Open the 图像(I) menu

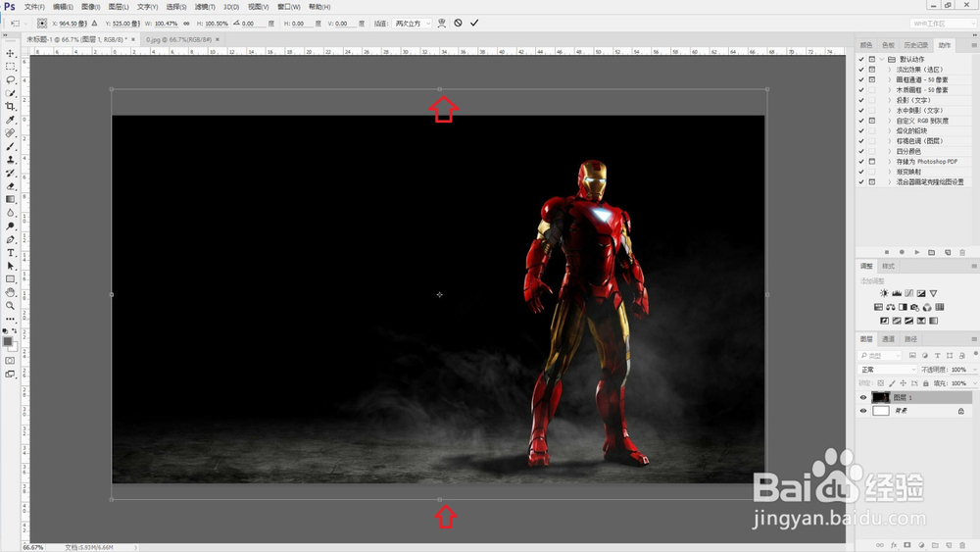pos(90,7)
